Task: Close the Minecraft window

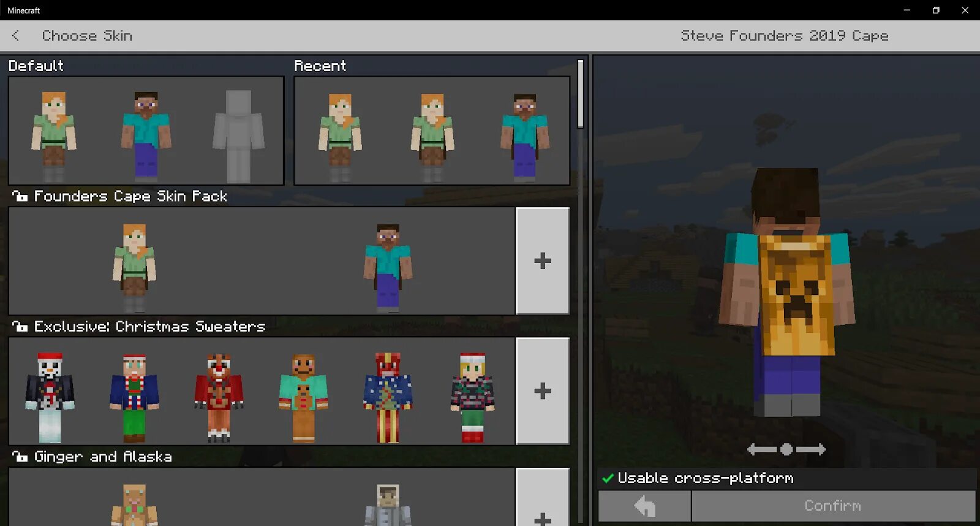Action: [965, 10]
